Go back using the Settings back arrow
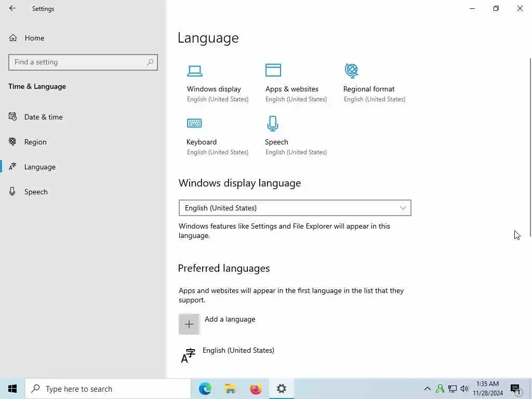This screenshot has height=399, width=532. point(12,8)
